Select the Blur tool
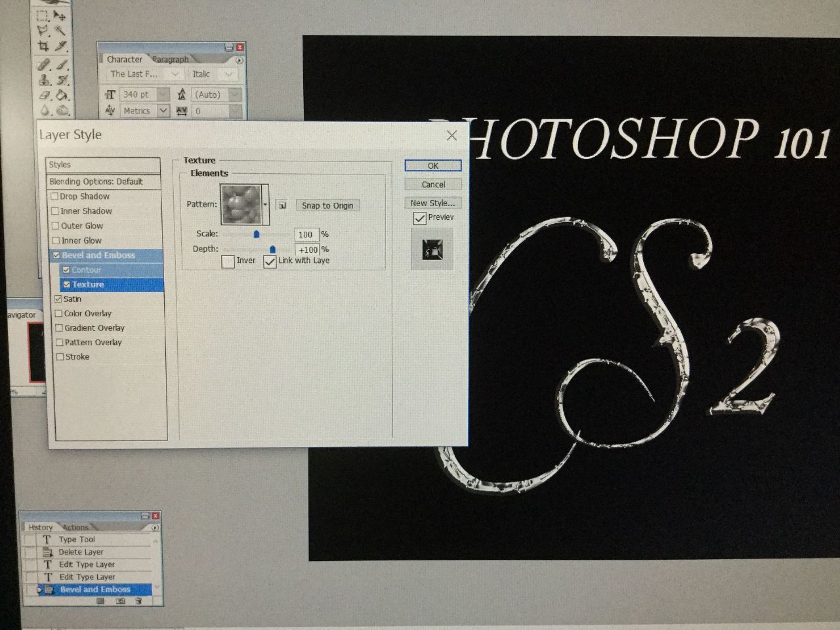 point(45,111)
